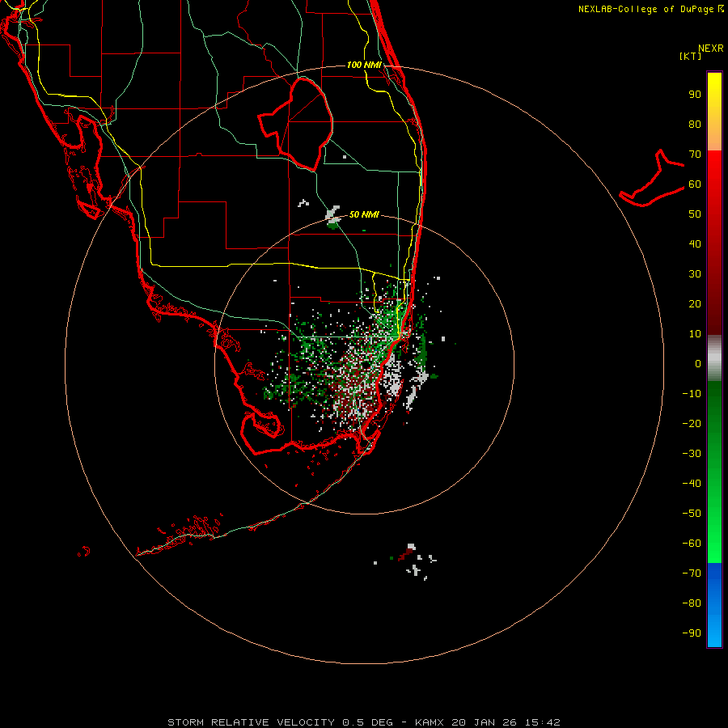Click the -30 value on velocity scale
The width and height of the screenshot is (728, 728).
(x=692, y=454)
